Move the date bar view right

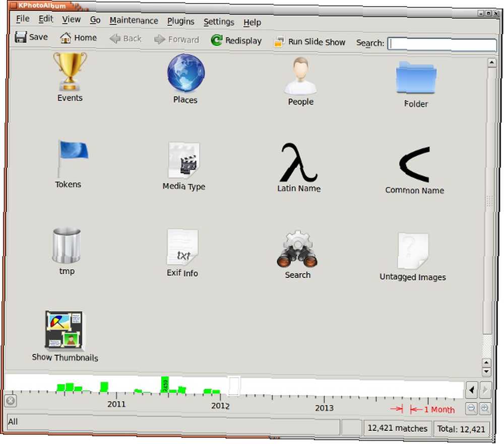tap(485, 390)
